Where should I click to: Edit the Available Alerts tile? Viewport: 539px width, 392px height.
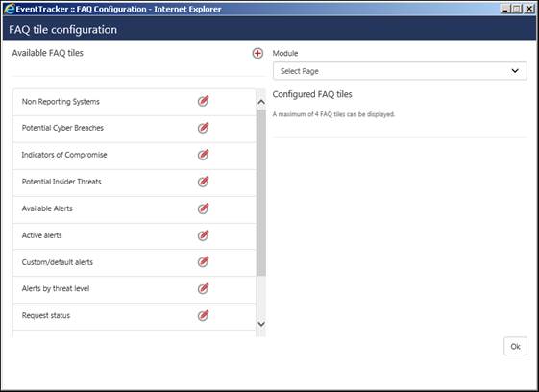(203, 208)
